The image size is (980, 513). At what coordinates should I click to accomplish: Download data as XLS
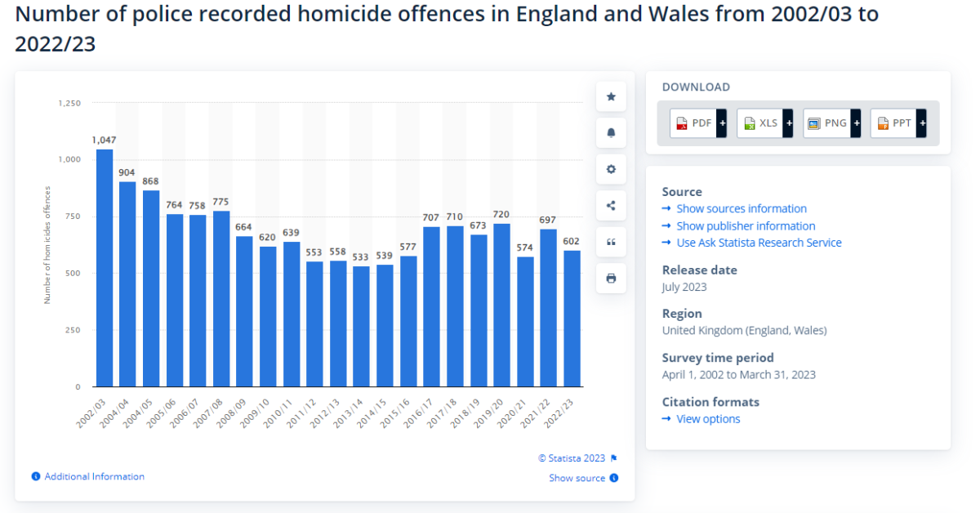pos(759,123)
